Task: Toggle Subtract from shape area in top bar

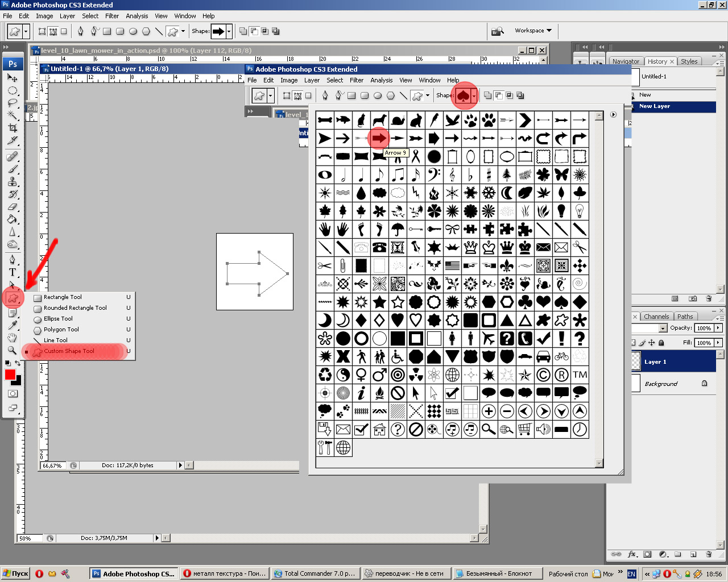Action: click(254, 31)
